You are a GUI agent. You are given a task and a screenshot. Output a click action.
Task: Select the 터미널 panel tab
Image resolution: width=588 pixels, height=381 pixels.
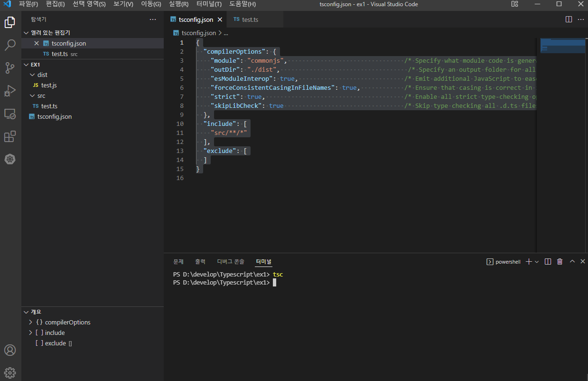[263, 262]
